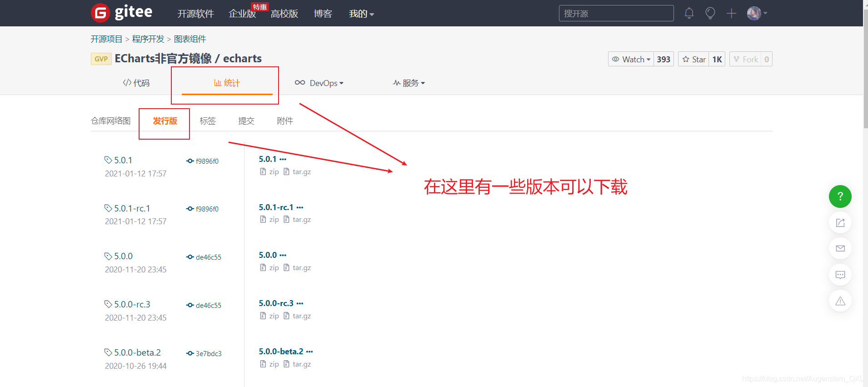Click the Star button

[693, 59]
